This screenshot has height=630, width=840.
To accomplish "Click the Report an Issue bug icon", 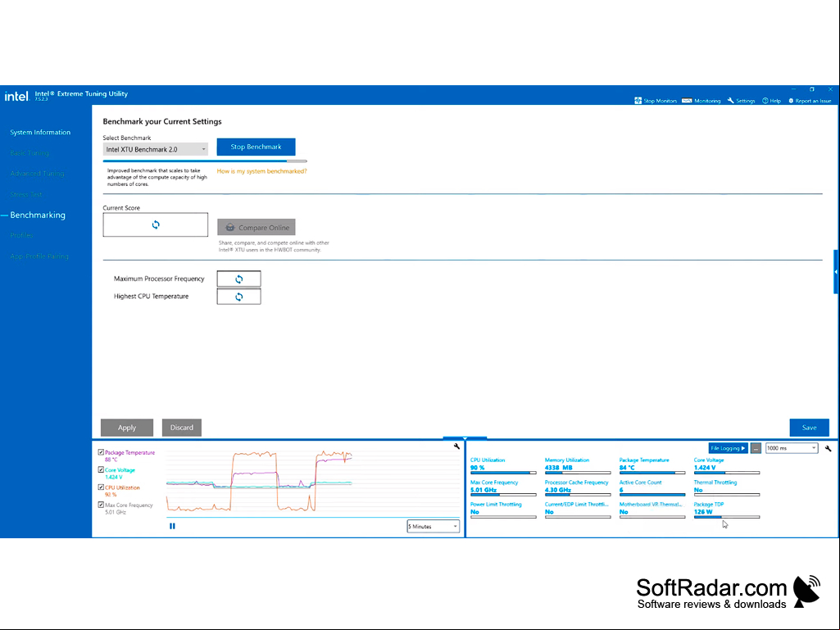I will (x=791, y=101).
